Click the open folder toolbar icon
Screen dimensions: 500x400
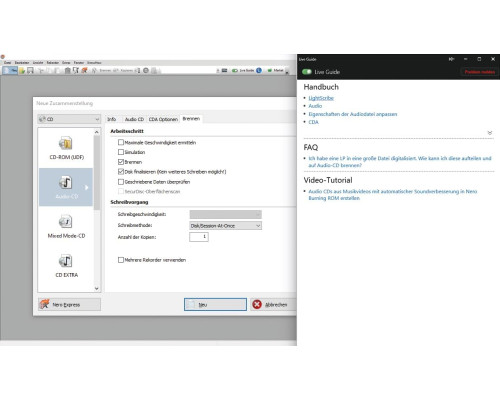tap(22, 70)
